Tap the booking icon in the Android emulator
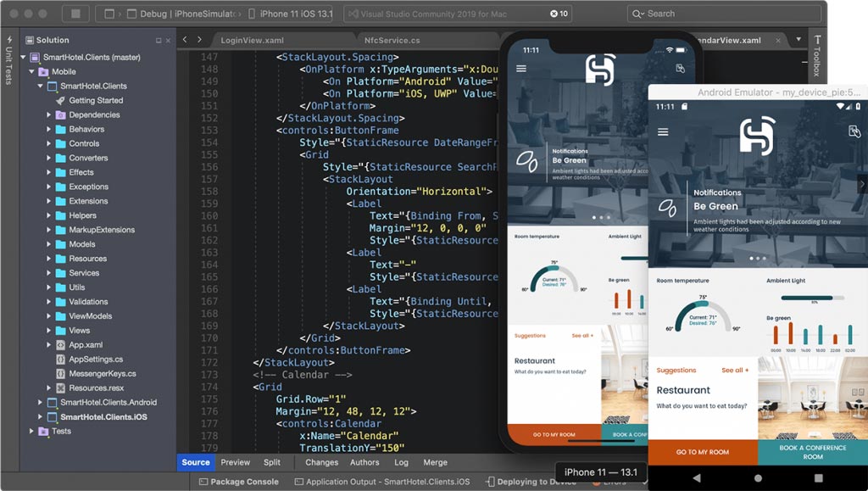 854,131
